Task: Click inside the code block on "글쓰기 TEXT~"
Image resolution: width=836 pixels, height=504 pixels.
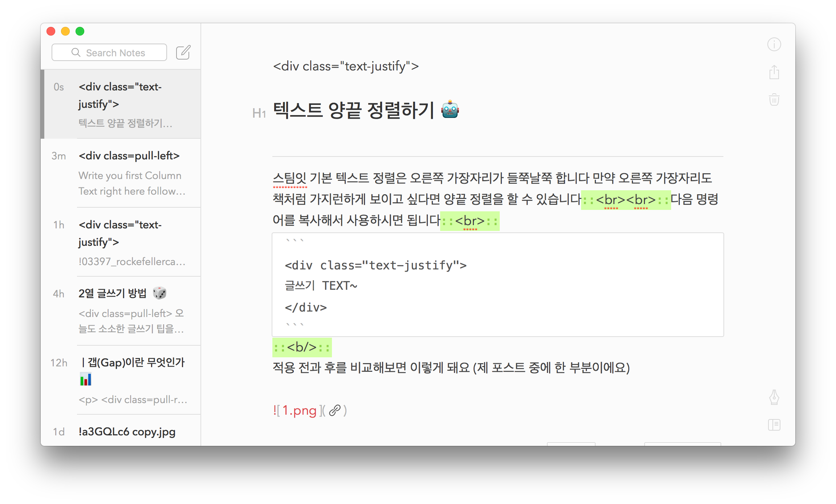Action: tap(321, 286)
